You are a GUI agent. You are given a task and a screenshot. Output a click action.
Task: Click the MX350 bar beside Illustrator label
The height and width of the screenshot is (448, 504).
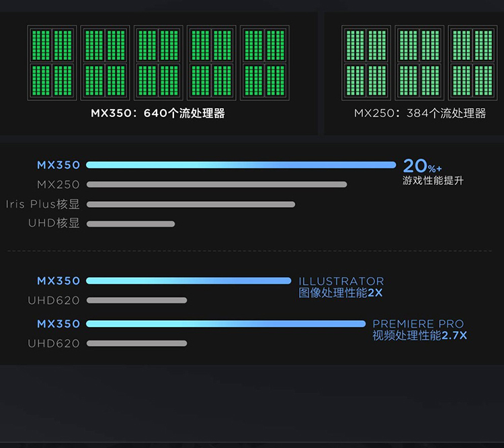[x=189, y=281]
